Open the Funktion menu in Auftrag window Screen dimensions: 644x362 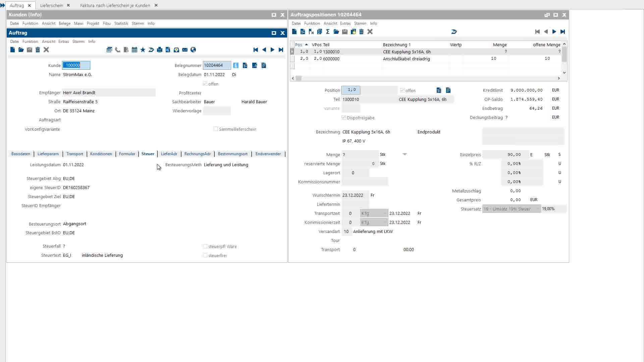30,42
